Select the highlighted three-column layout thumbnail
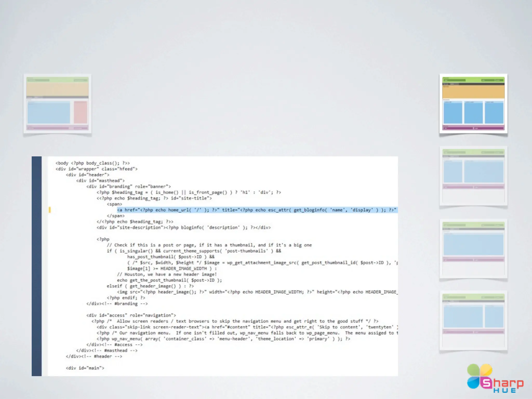Screen dimensions: 532x399 pos(473,104)
